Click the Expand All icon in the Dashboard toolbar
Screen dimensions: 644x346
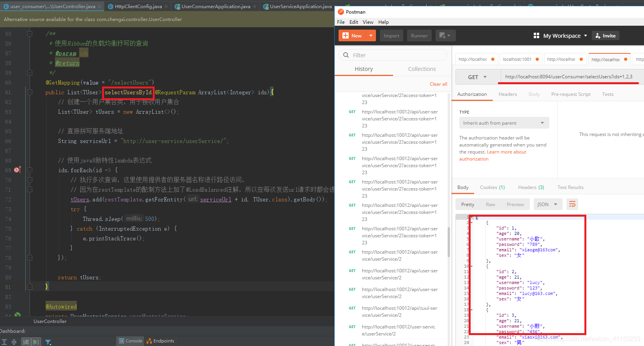point(4,342)
